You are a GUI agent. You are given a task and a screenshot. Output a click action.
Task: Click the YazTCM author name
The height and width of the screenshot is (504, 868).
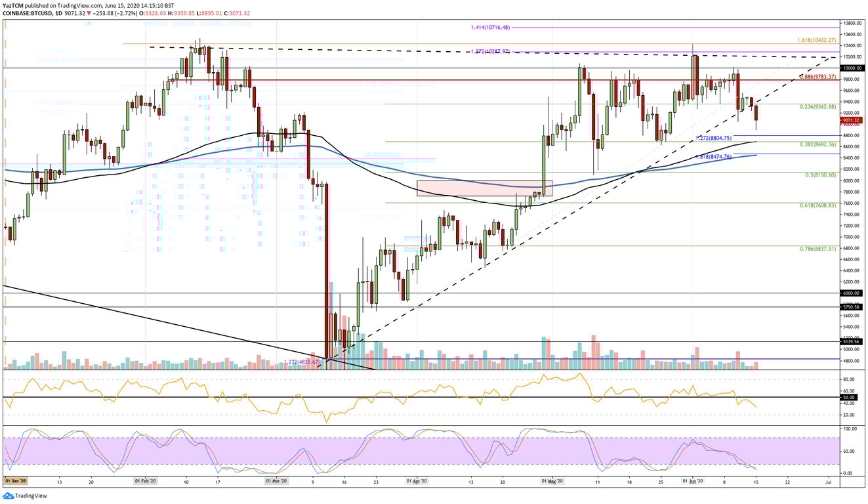(12, 4)
